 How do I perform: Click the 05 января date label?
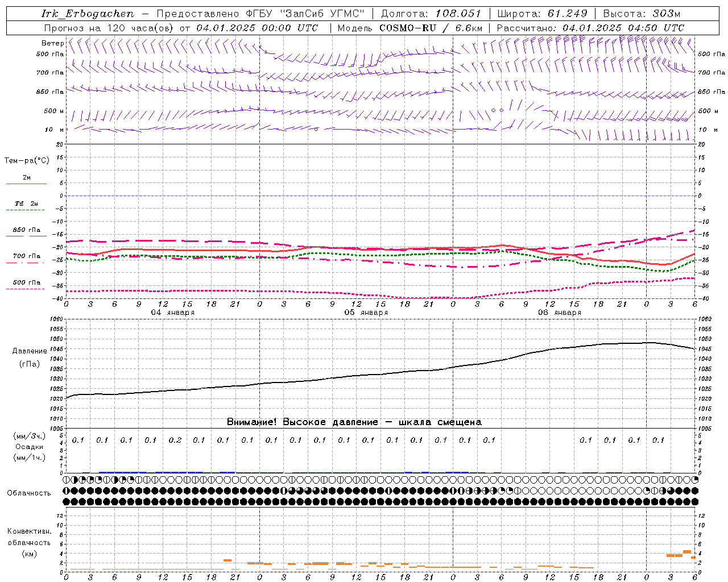(x=366, y=313)
